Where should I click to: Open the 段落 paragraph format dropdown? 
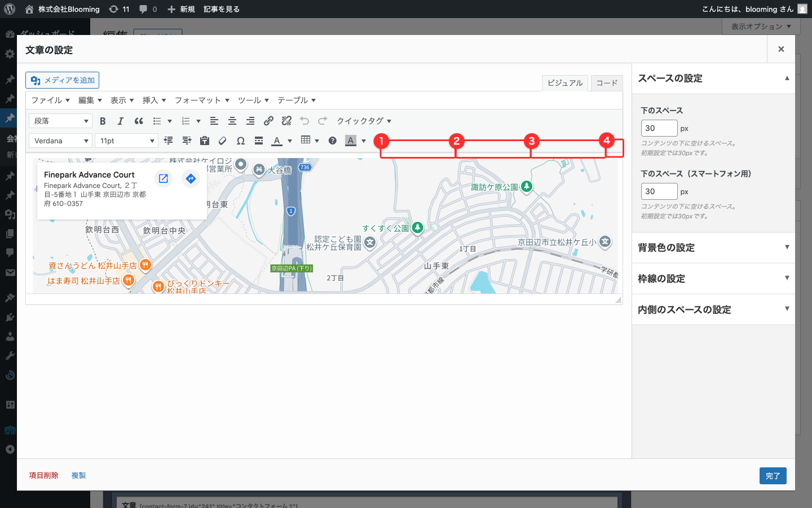point(60,121)
